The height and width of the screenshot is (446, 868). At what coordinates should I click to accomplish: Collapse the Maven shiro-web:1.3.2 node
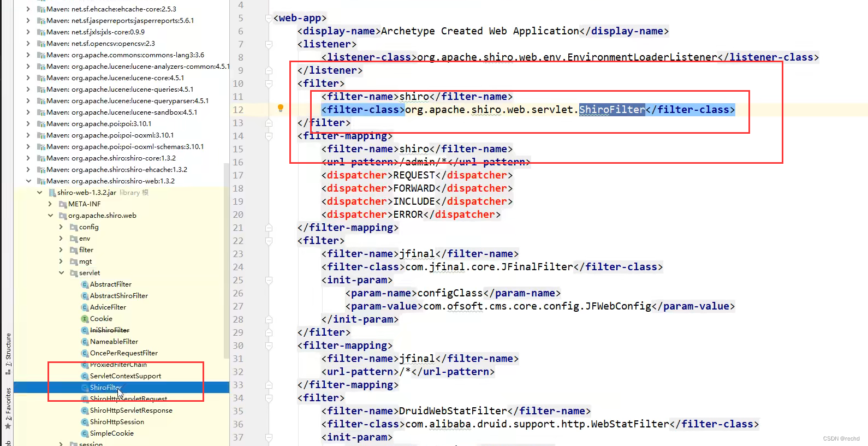(28, 181)
